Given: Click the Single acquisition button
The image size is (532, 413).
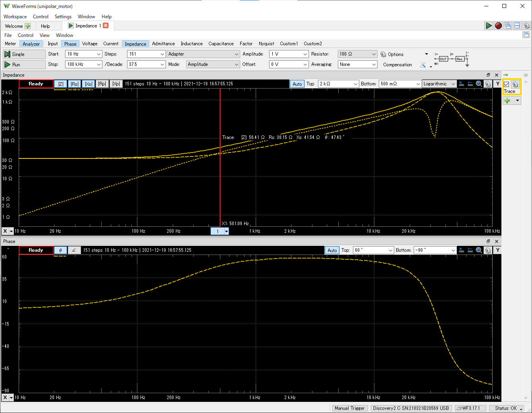Looking at the screenshot, I should [x=24, y=54].
